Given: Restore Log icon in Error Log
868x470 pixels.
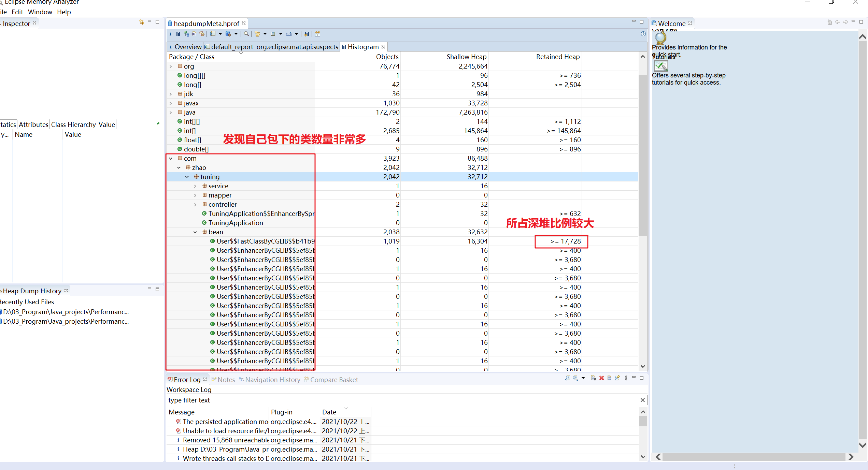Looking at the screenshot, I should (617, 378).
